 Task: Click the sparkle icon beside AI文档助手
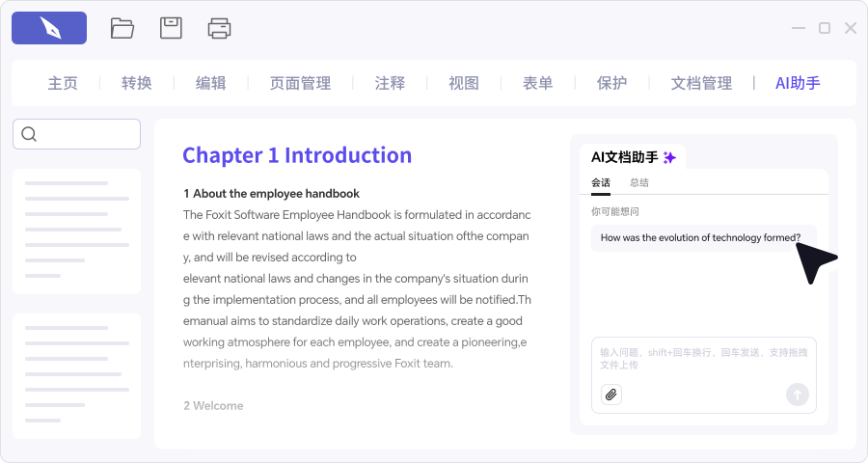pos(670,158)
